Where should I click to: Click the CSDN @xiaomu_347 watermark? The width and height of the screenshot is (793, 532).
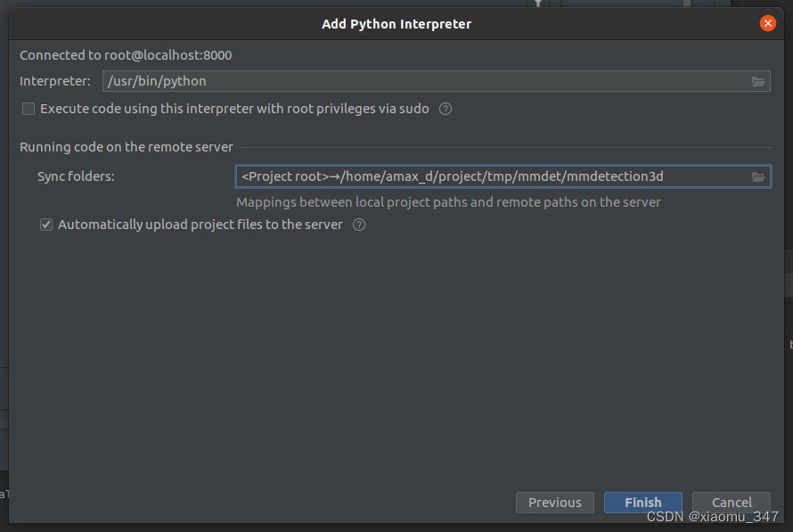pos(713,517)
